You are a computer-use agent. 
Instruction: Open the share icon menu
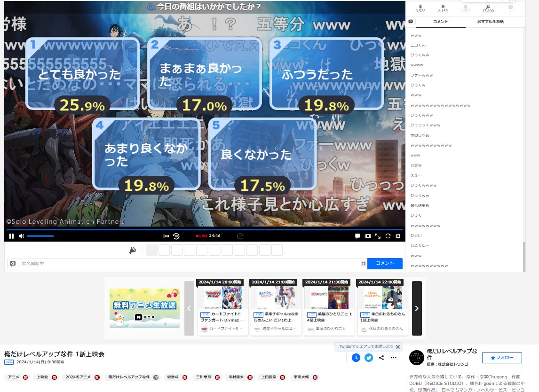click(x=381, y=358)
